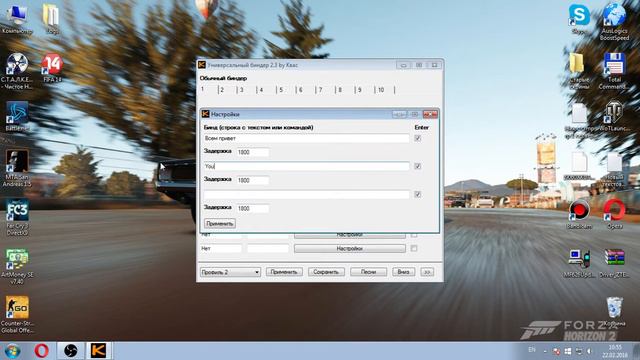Open the Профиль 2 profile dropdown

(230, 272)
